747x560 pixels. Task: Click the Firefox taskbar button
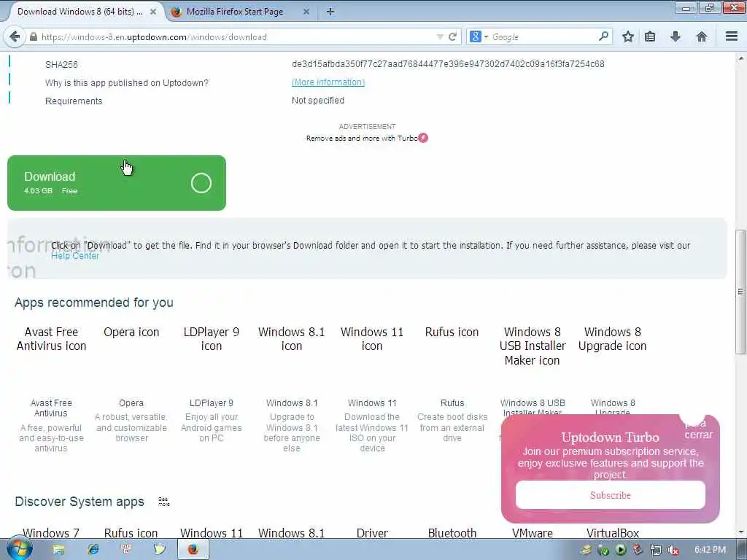tap(193, 550)
